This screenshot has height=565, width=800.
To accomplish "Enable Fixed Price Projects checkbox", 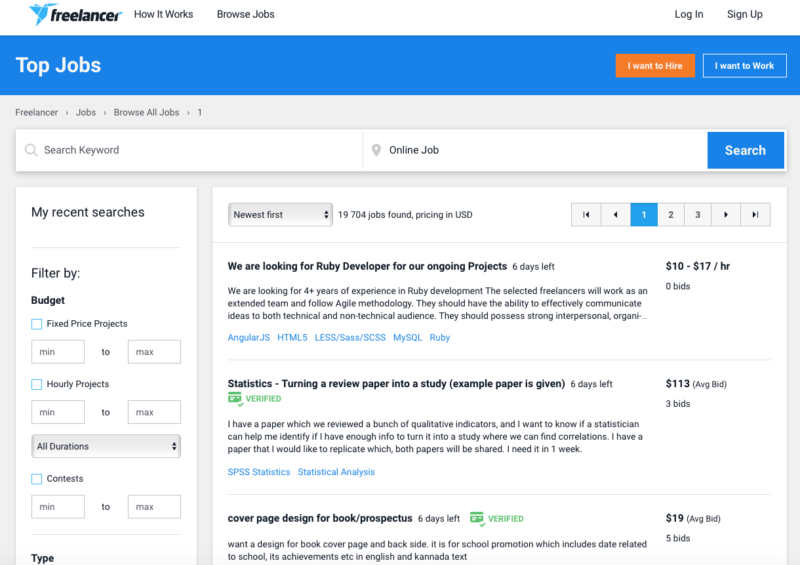I will pyautogui.click(x=37, y=324).
